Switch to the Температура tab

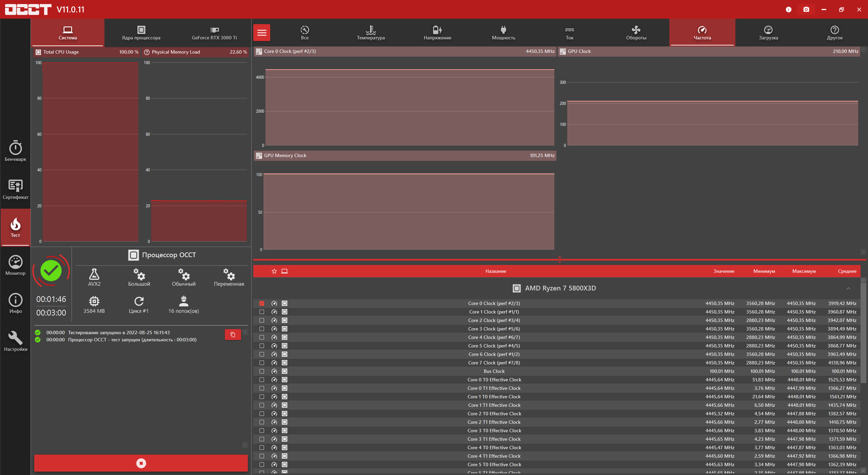[x=371, y=33]
